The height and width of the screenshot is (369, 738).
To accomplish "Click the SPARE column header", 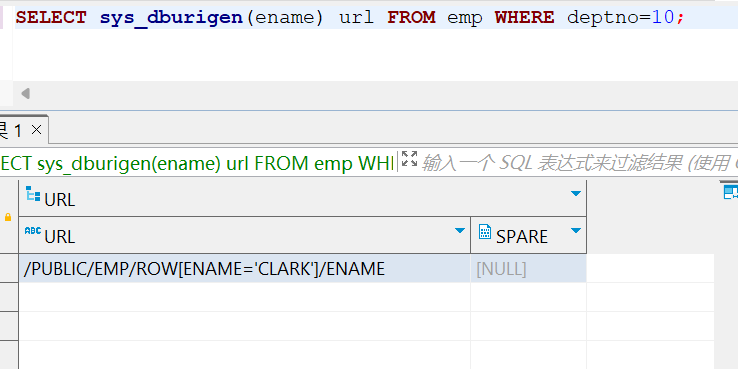I will [x=529, y=235].
